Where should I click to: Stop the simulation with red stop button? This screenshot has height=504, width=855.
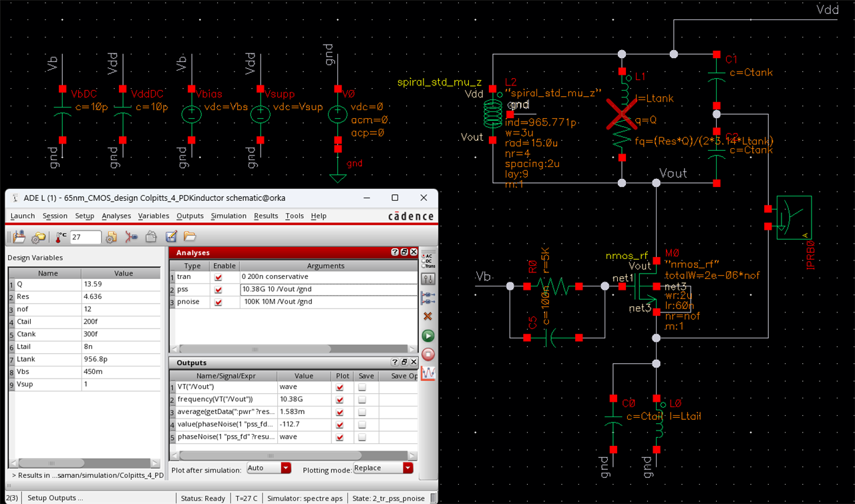(428, 354)
